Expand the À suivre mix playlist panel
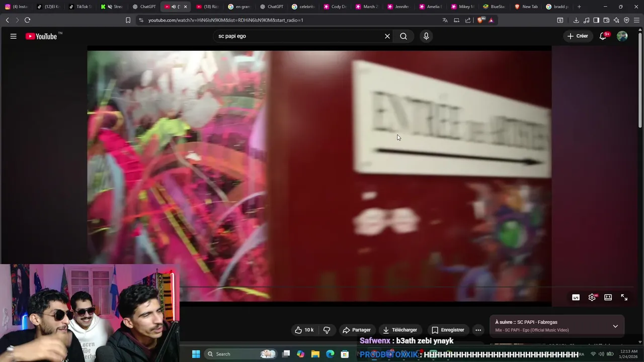The width and height of the screenshot is (644, 362). coord(615,326)
